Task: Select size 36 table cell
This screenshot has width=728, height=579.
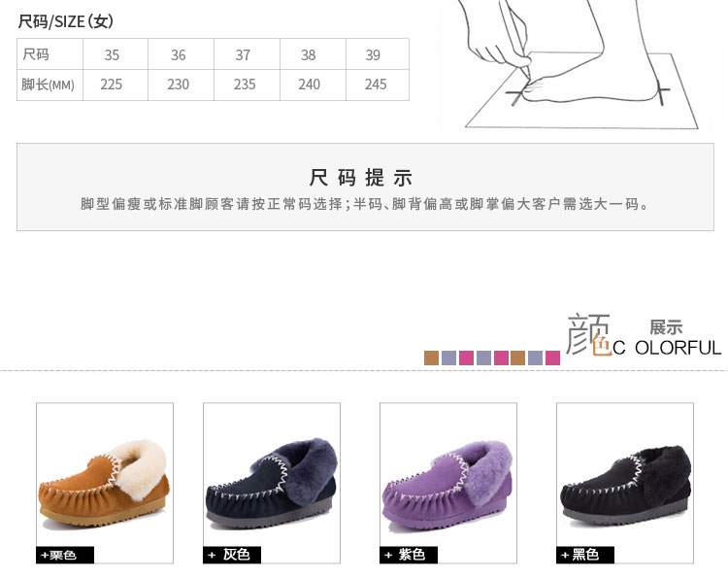Action: pos(181,54)
